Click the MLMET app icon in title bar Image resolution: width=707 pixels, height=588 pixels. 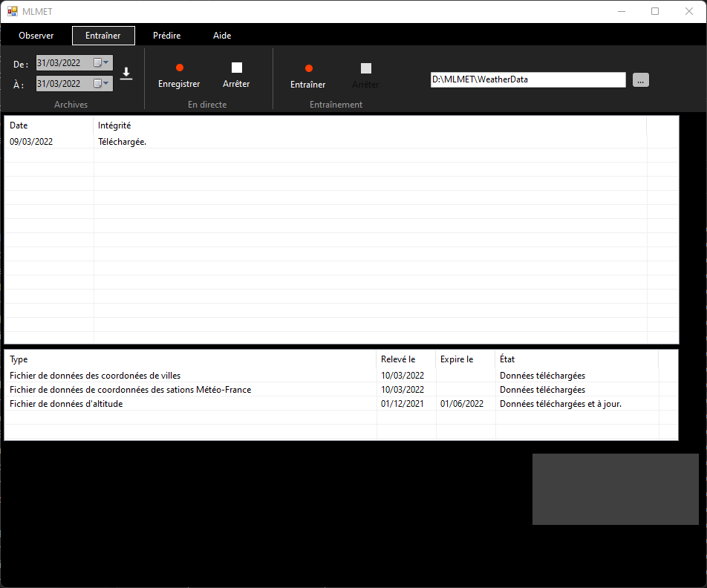click(x=13, y=11)
